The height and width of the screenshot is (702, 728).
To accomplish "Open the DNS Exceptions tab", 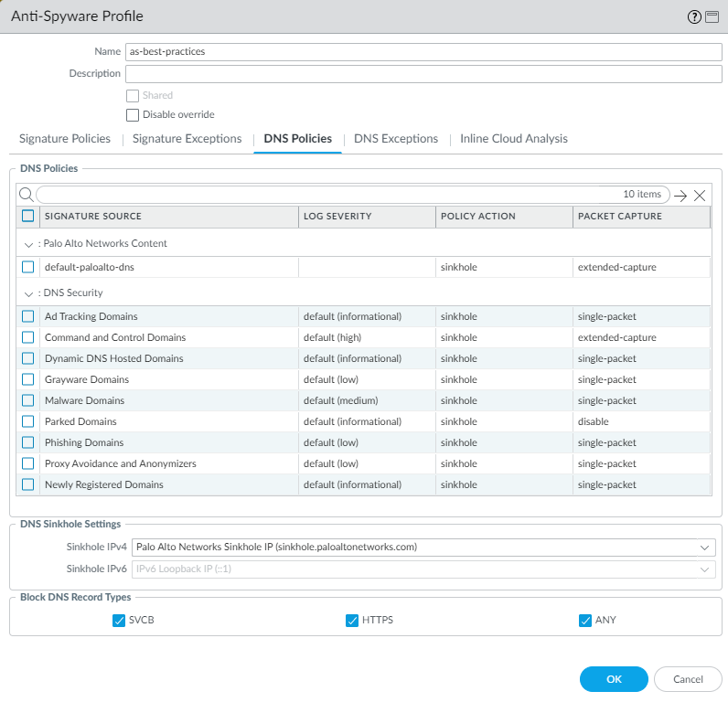I will tap(396, 139).
